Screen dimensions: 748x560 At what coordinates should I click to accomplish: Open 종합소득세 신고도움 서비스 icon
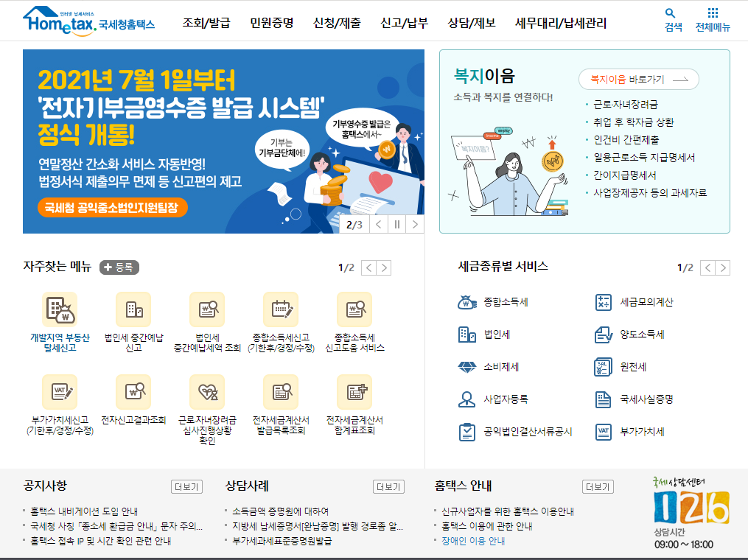354,309
